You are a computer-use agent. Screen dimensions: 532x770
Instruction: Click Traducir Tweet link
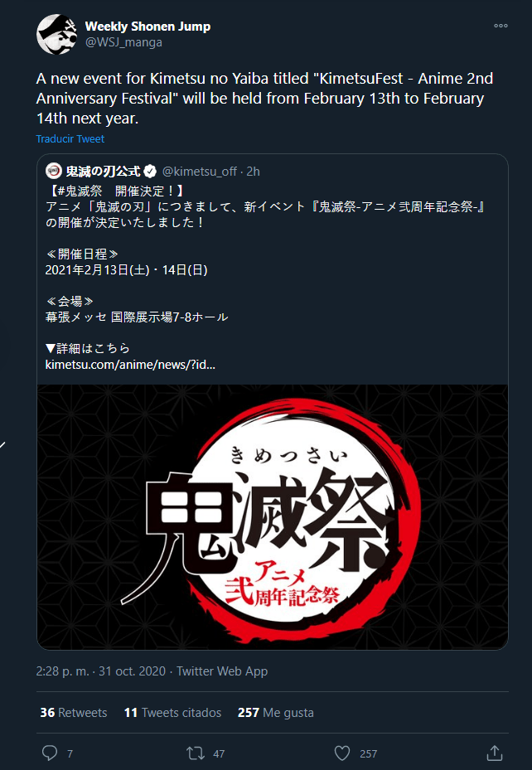pos(70,139)
